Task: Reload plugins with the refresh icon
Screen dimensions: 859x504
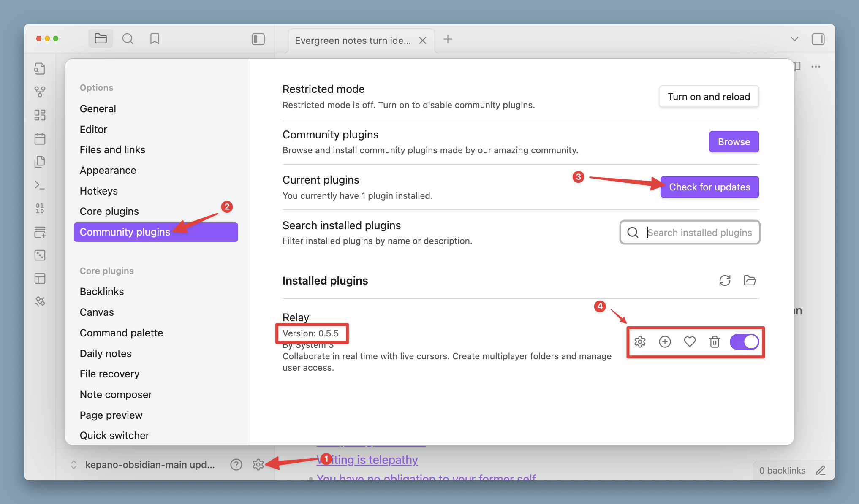Action: click(725, 281)
